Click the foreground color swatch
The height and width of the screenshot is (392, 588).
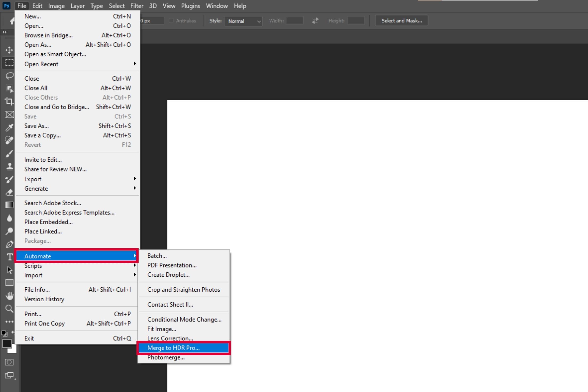pos(7,343)
